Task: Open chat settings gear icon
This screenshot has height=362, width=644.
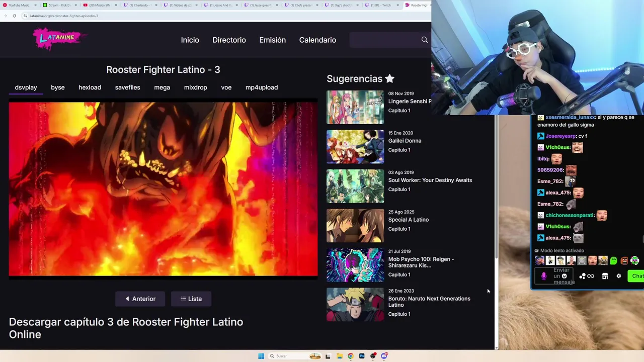Action: [x=619, y=276]
